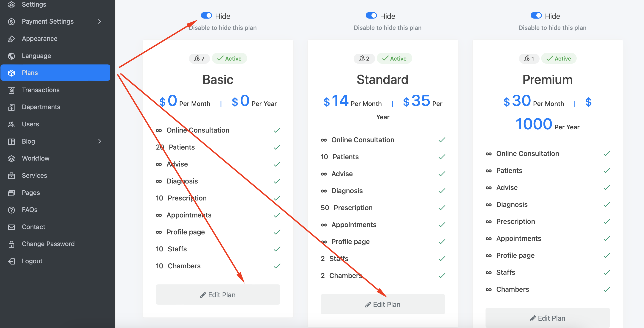The image size is (644, 328).
Task: Click the Services briefcase icon
Action: [11, 175]
